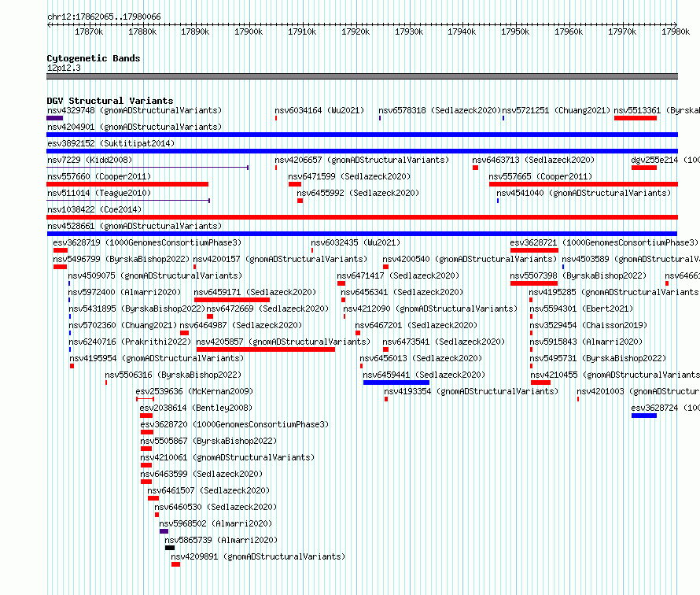The width and height of the screenshot is (700, 595).
Task: Open esv2539636 (McKernan2009) label
Action: [x=194, y=391]
